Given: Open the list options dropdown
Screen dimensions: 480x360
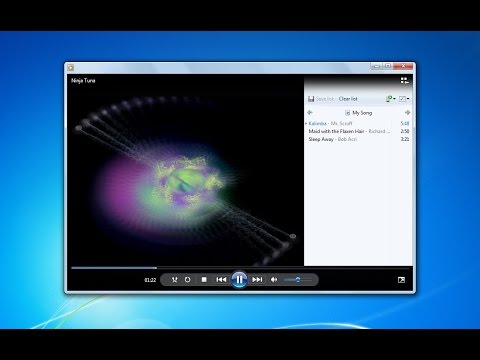Looking at the screenshot, I should point(404,99).
